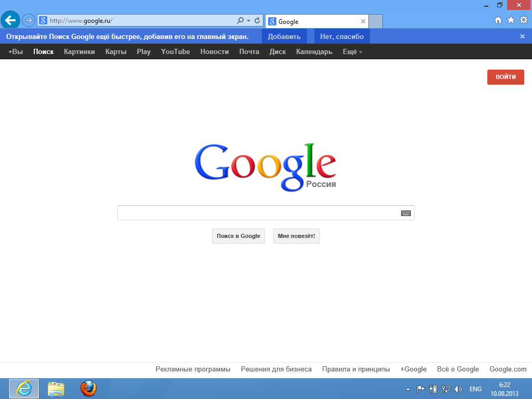Open the +Вы menu item

(x=16, y=51)
